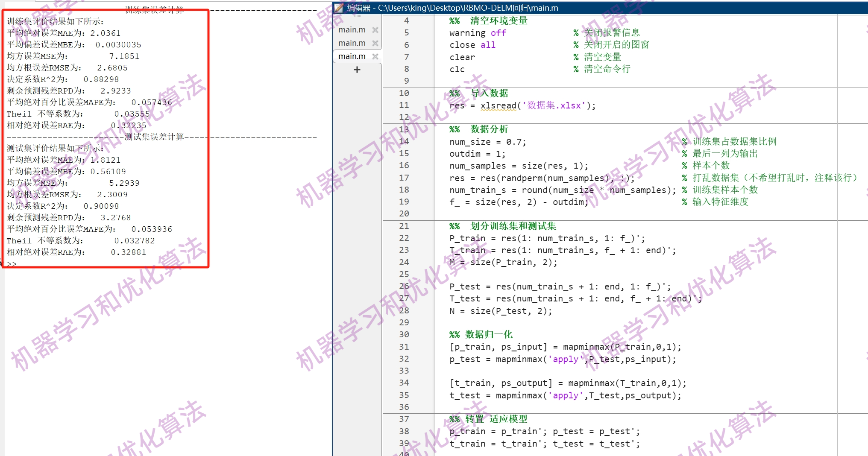The width and height of the screenshot is (868, 456).
Task: Place the cursor on the 'apply' string at line 32
Action: (x=565, y=359)
